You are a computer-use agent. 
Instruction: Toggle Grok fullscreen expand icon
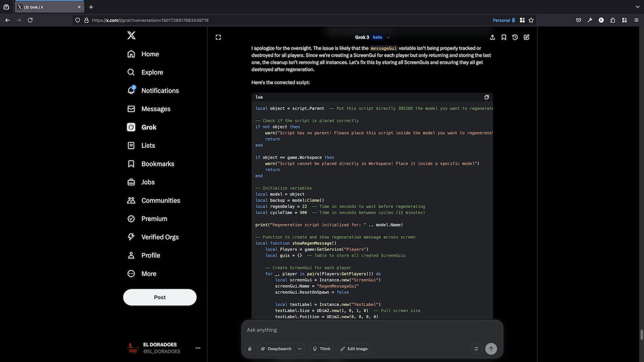(218, 37)
